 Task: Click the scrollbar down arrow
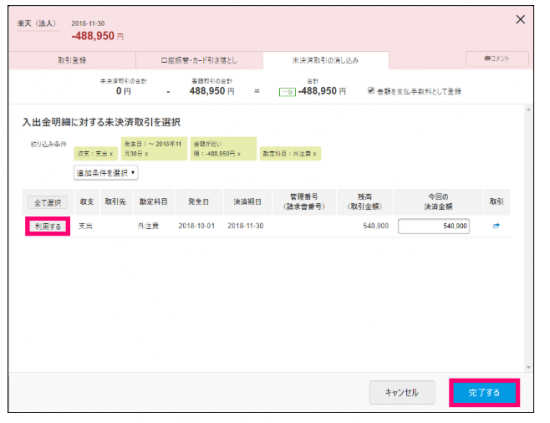point(528,367)
